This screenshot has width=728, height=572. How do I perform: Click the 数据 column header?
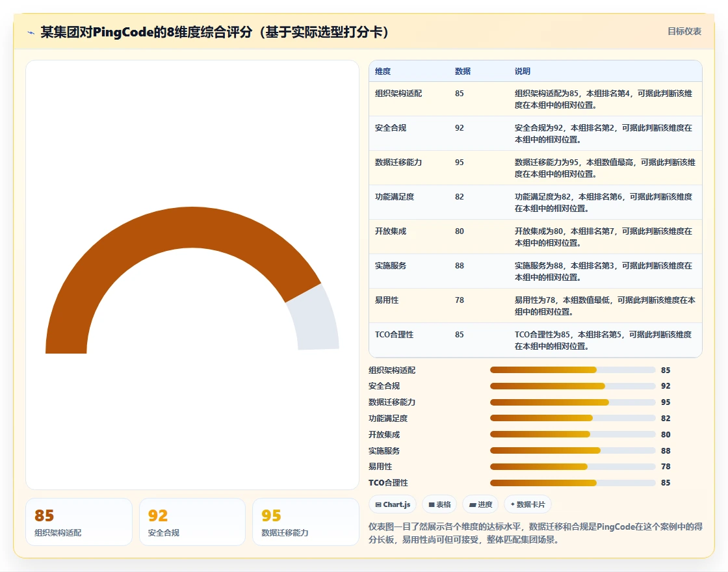[x=462, y=71]
